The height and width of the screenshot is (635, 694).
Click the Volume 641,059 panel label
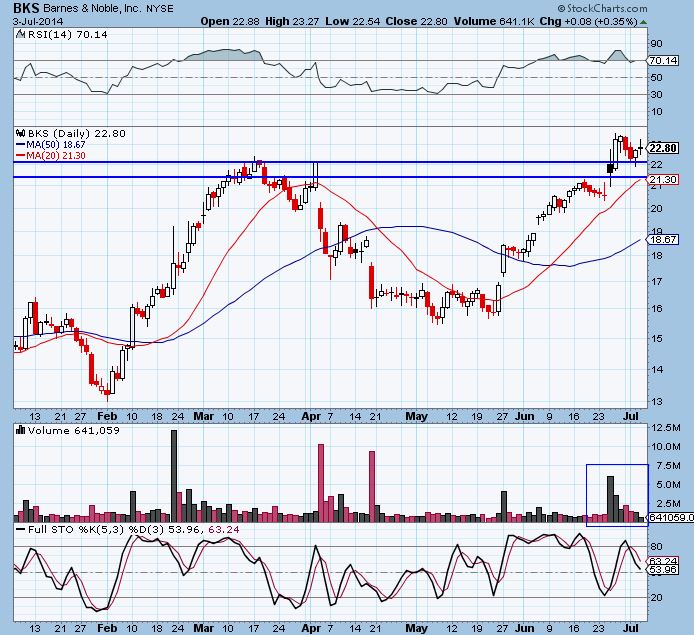tap(73, 430)
